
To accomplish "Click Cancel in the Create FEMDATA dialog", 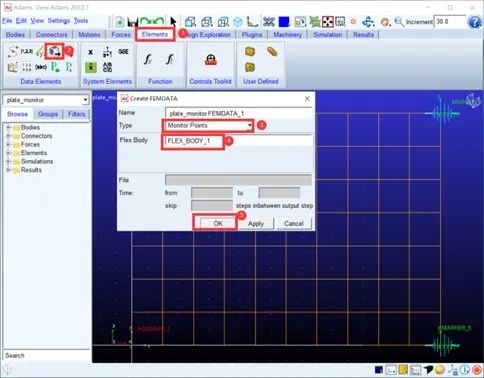I will point(294,224).
